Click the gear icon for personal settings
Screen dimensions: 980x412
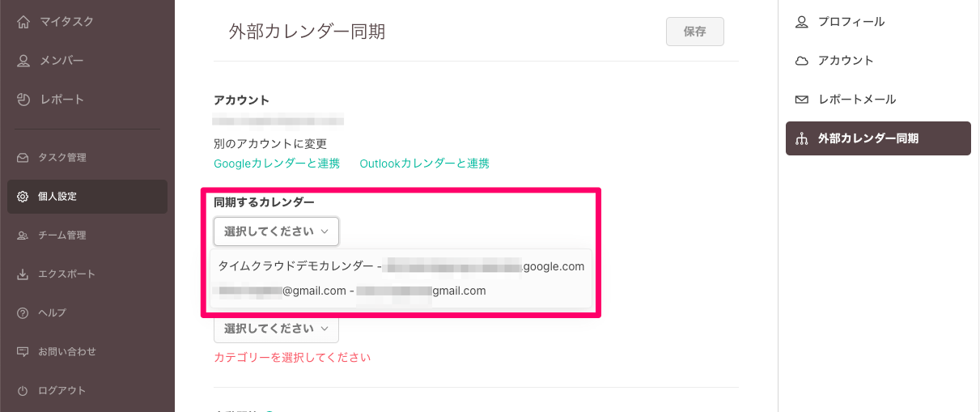pos(23,197)
